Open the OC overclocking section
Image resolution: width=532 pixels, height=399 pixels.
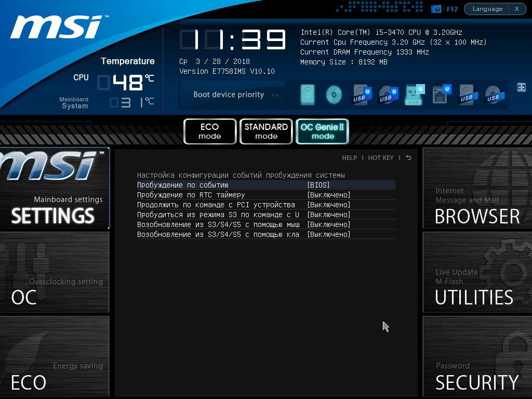coord(55,272)
